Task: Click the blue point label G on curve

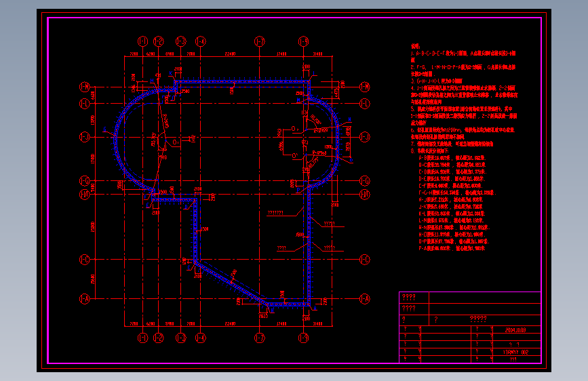Action: point(105,129)
